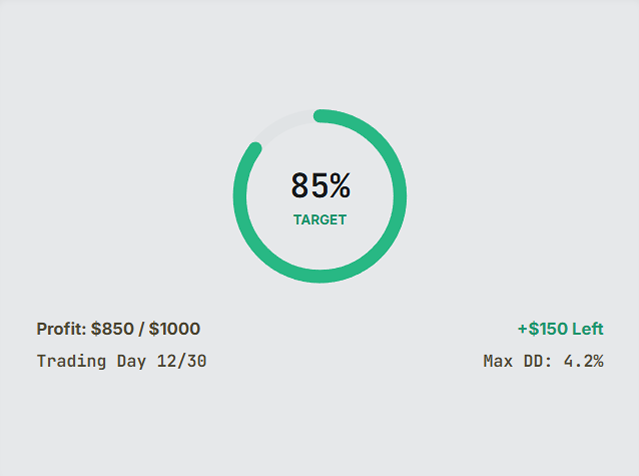The image size is (639, 476).
Task: Select the $850 current profit amount
Action: pyautogui.click(x=112, y=329)
